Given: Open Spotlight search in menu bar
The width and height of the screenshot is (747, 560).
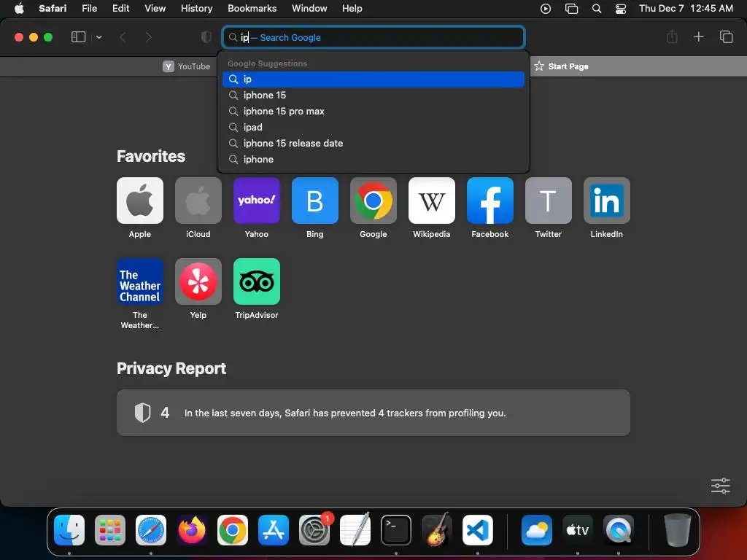Looking at the screenshot, I should [x=597, y=9].
